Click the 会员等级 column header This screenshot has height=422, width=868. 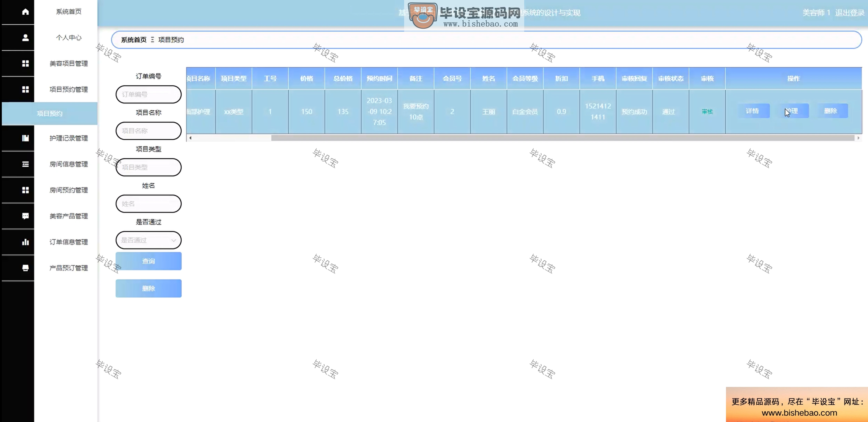click(x=525, y=79)
